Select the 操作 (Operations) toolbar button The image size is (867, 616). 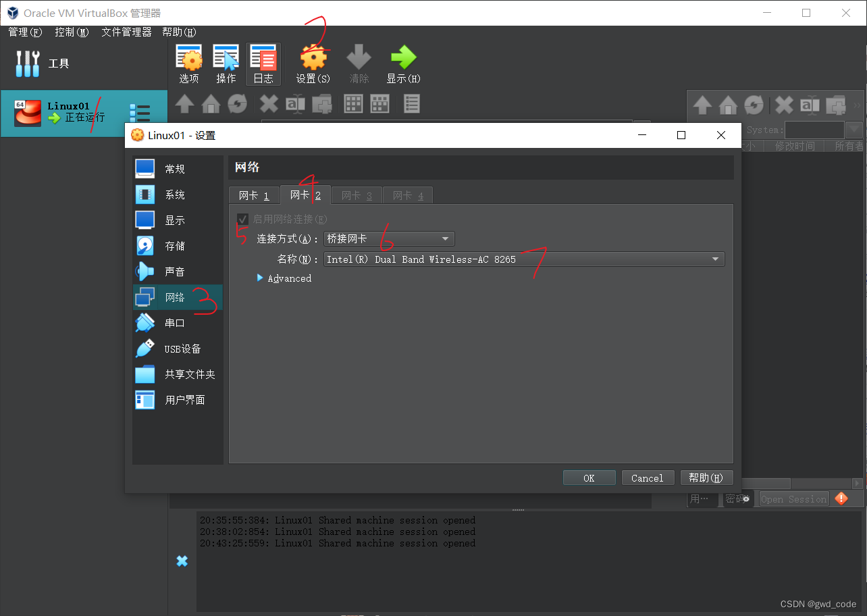click(226, 64)
